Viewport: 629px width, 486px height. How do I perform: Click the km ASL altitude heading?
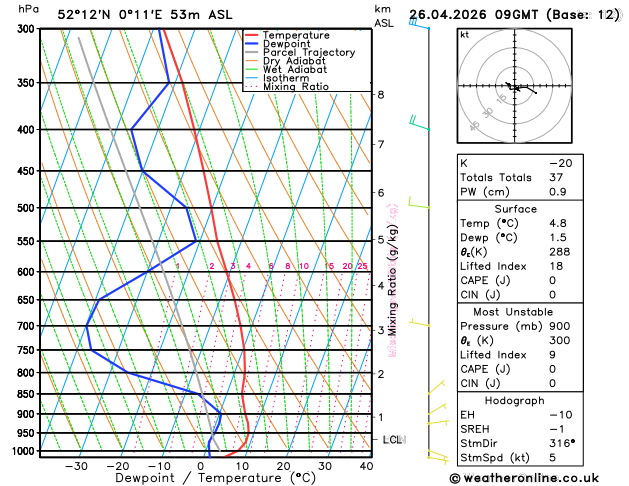pyautogui.click(x=384, y=16)
